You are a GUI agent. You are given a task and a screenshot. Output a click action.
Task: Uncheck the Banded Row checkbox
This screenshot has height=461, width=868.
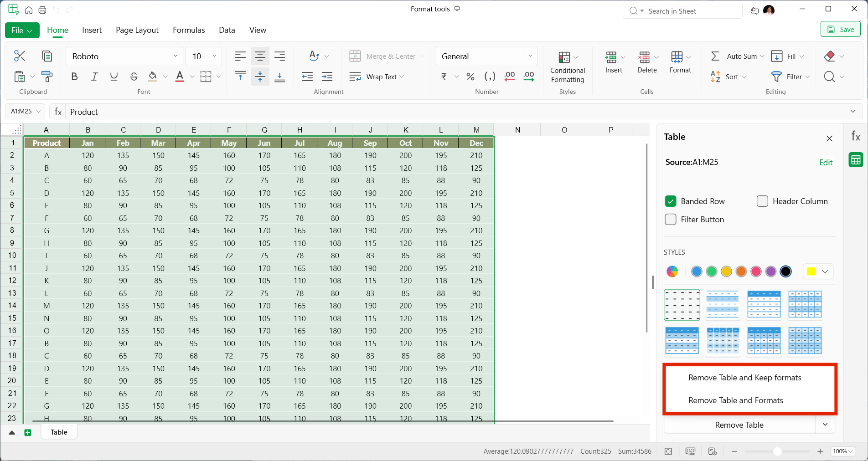tap(671, 201)
